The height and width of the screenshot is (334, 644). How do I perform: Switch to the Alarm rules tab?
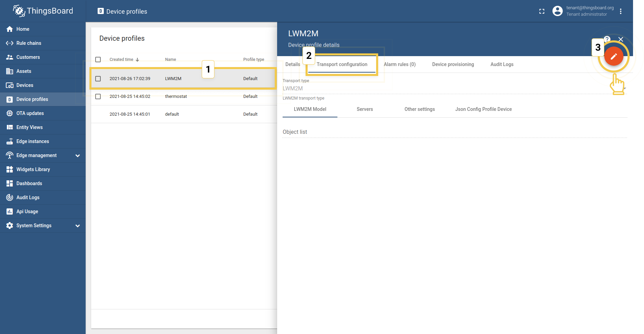click(399, 64)
